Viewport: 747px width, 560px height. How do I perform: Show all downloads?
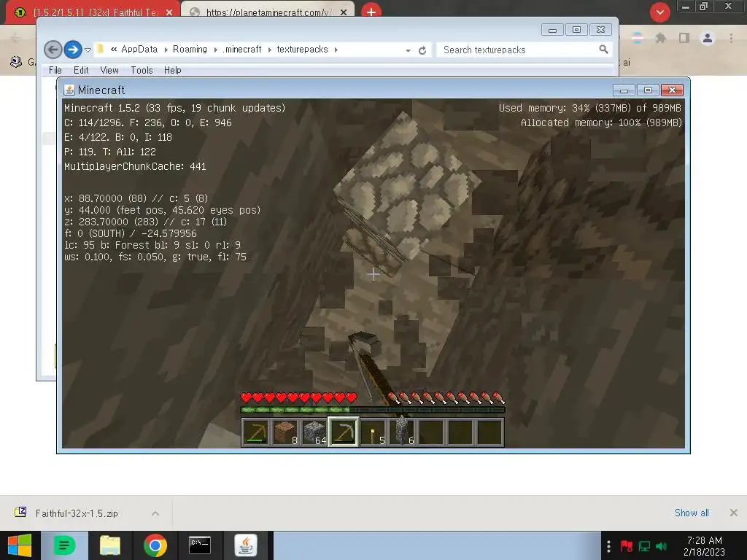point(692,513)
